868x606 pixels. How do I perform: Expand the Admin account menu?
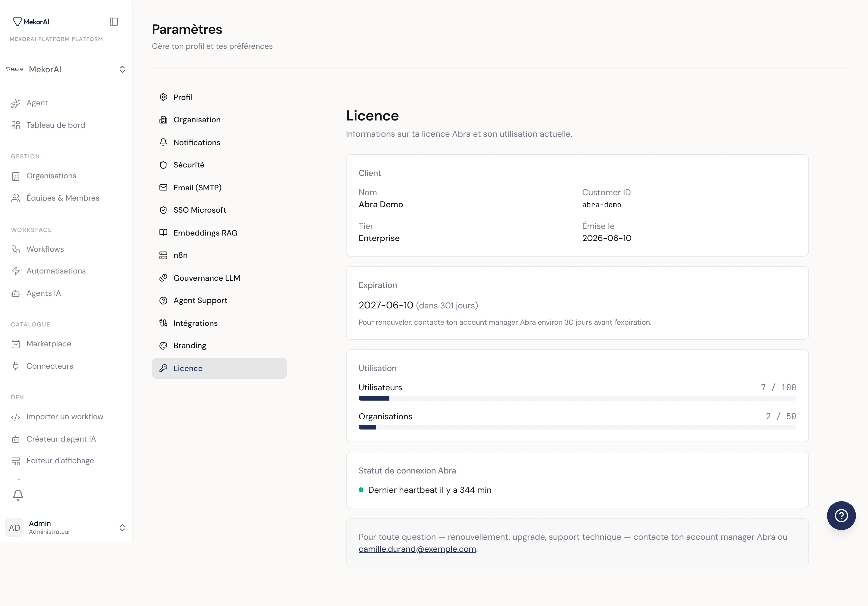[66, 527]
